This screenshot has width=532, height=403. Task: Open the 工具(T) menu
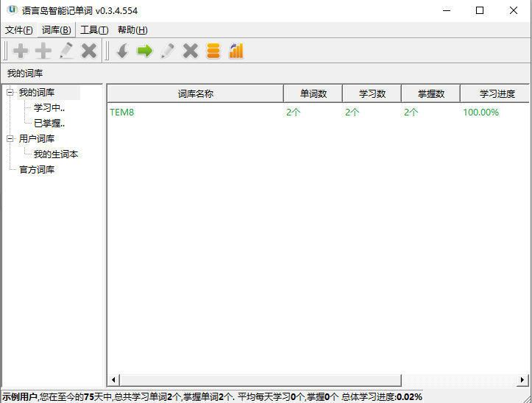pos(94,30)
